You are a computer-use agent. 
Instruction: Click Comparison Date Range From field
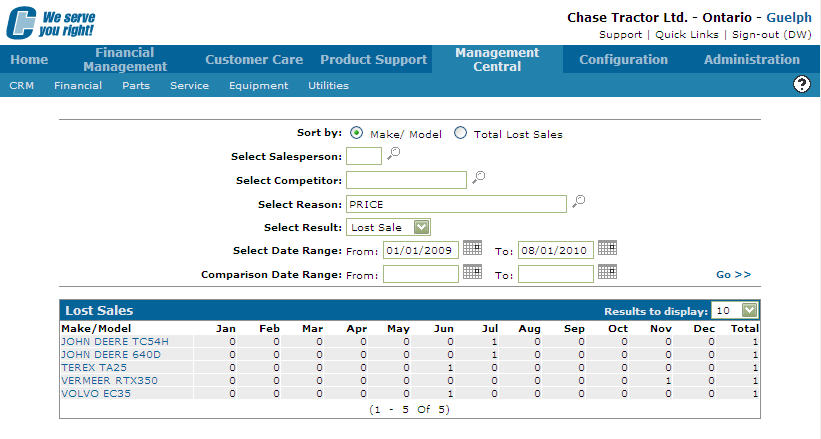421,274
